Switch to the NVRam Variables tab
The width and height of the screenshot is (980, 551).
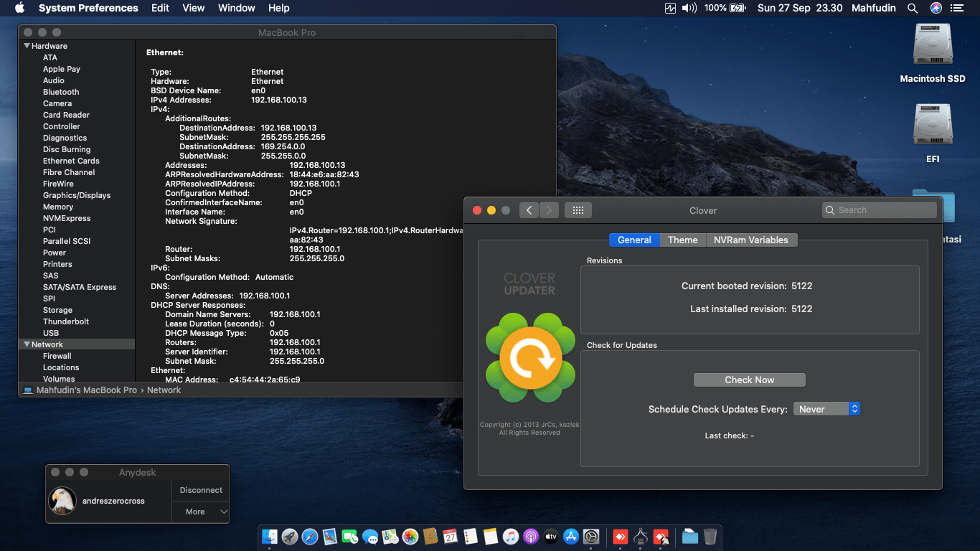(x=751, y=240)
